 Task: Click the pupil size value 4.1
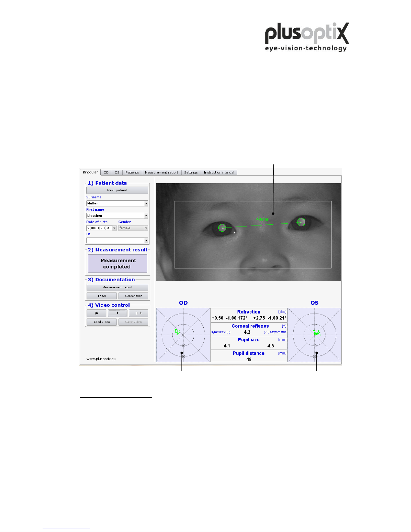pos(227,346)
